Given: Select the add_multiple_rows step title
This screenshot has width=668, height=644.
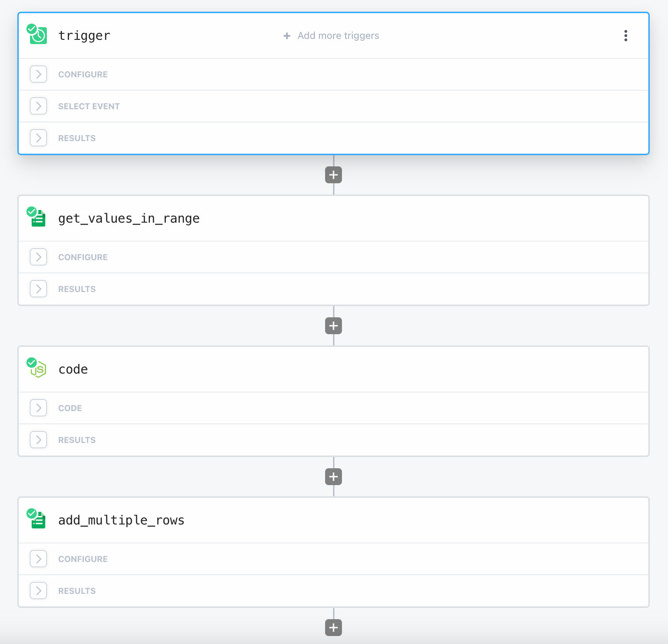Looking at the screenshot, I should pyautogui.click(x=121, y=520).
